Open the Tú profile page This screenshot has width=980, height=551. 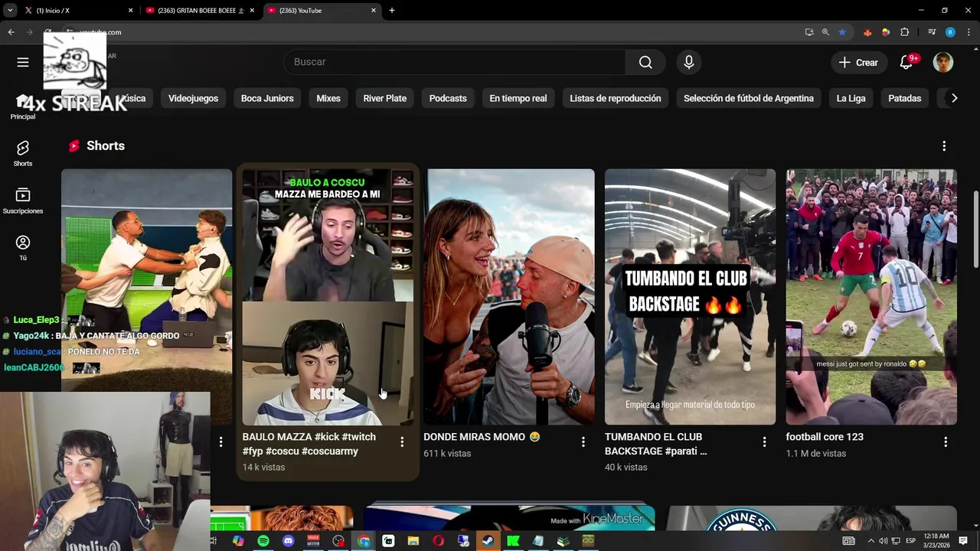(23, 248)
